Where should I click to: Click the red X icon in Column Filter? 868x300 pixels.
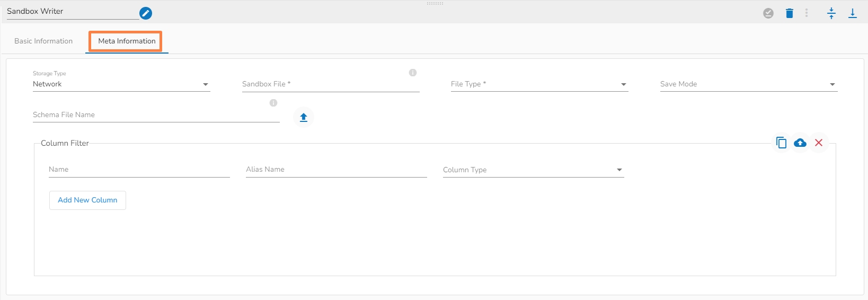(819, 143)
